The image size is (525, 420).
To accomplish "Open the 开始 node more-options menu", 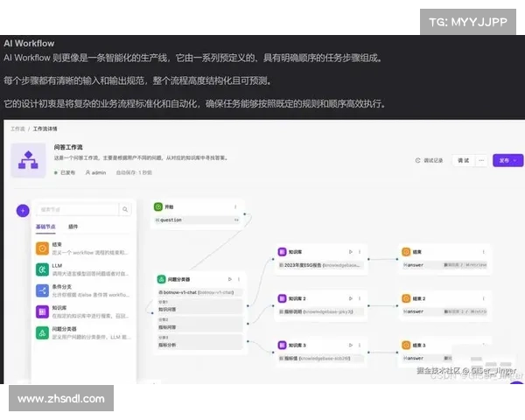I will click(235, 207).
